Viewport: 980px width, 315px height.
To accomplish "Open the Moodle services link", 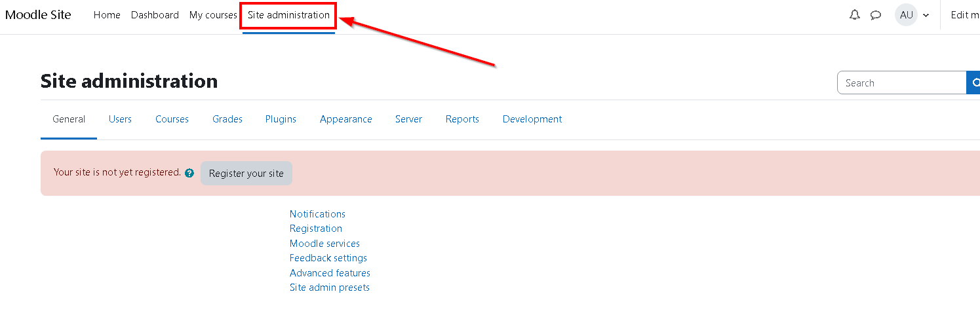I will [324, 244].
